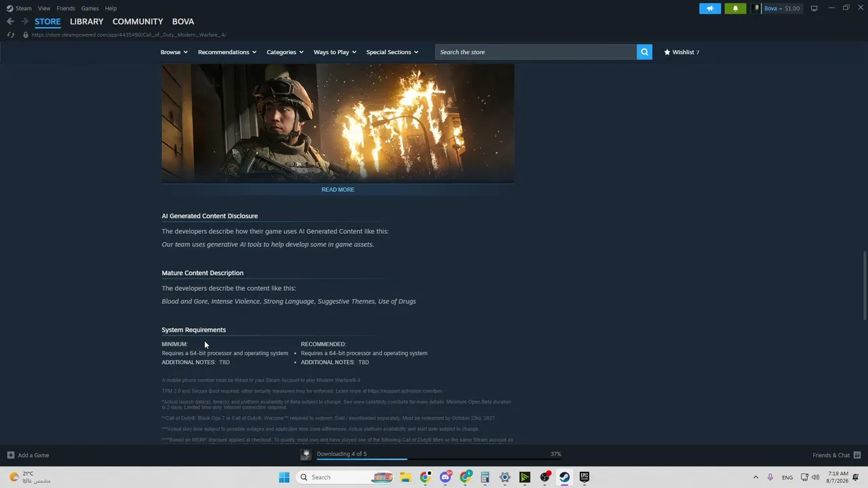Click the microphone icon in system tray
Image resolution: width=868 pixels, height=488 pixels.
point(770,477)
